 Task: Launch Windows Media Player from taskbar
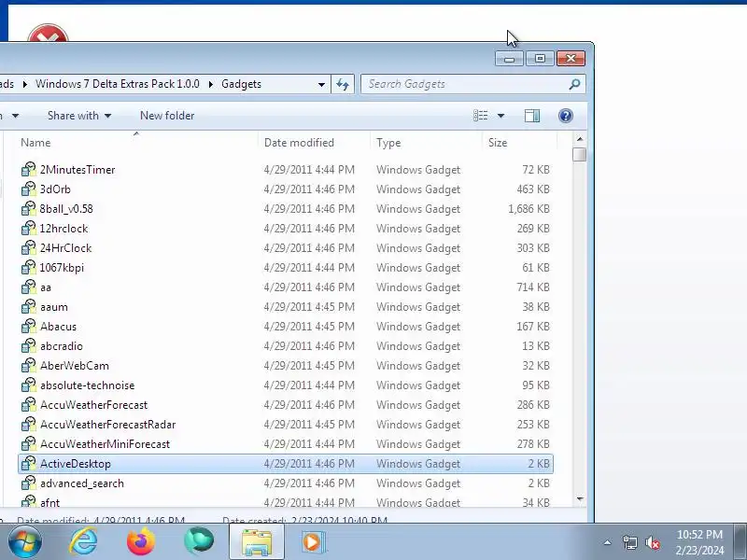[314, 542]
